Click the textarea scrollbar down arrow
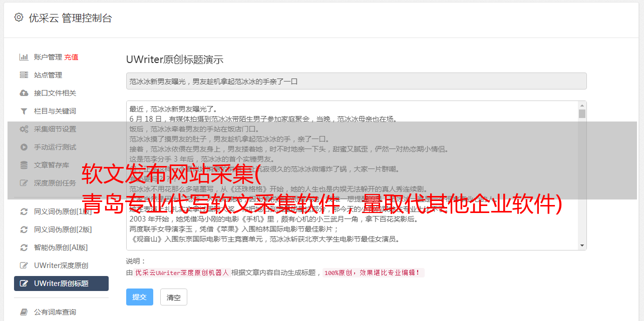Image resolution: width=644 pixels, height=321 pixels. [x=582, y=245]
